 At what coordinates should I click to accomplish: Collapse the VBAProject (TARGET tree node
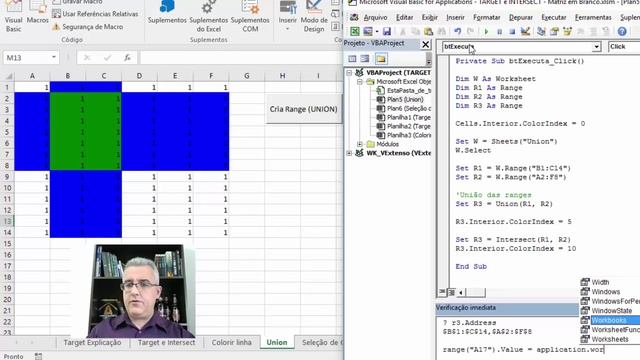pyautogui.click(x=349, y=73)
